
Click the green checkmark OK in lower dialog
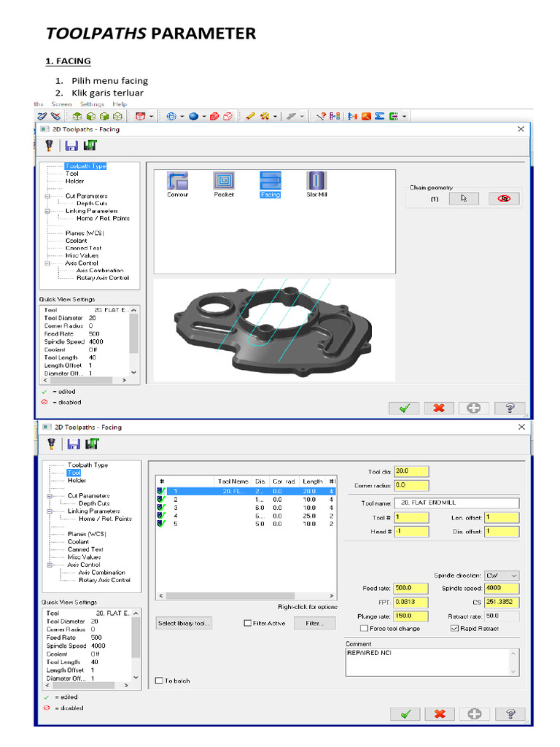click(405, 714)
